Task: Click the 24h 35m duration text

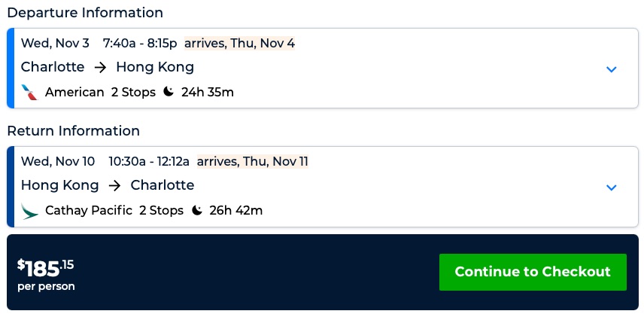Action: coord(208,93)
